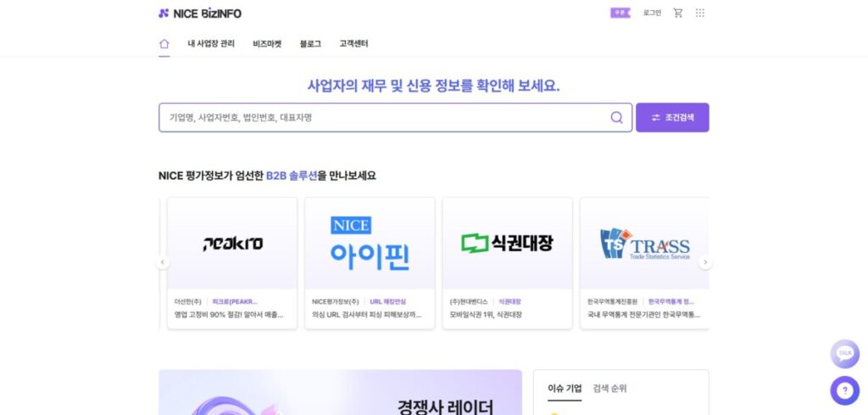Open the 경쟁사 레이더 banner
This screenshot has width=868, height=415.
click(340, 392)
